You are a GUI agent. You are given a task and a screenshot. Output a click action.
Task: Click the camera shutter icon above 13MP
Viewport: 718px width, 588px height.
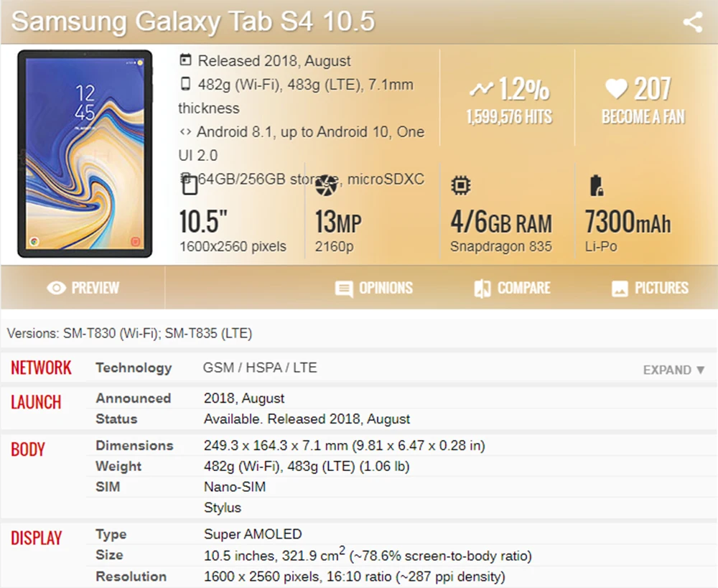[x=326, y=185]
